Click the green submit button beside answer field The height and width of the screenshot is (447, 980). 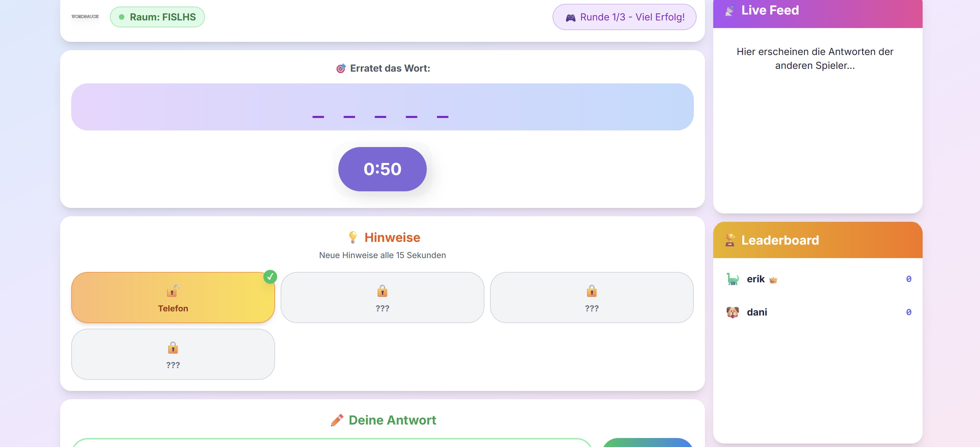pos(648,443)
